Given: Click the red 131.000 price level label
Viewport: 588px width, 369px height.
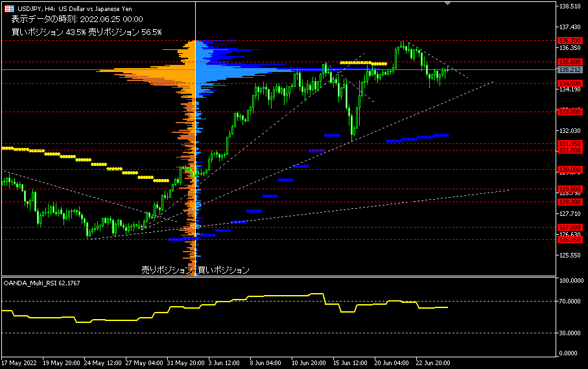Looking at the screenshot, I should (x=570, y=150).
